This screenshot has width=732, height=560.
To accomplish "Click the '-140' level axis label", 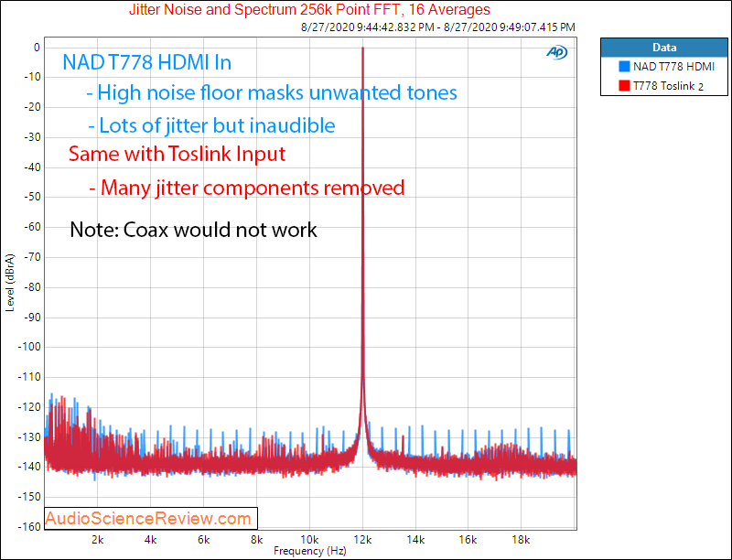I will pyautogui.click(x=29, y=467).
